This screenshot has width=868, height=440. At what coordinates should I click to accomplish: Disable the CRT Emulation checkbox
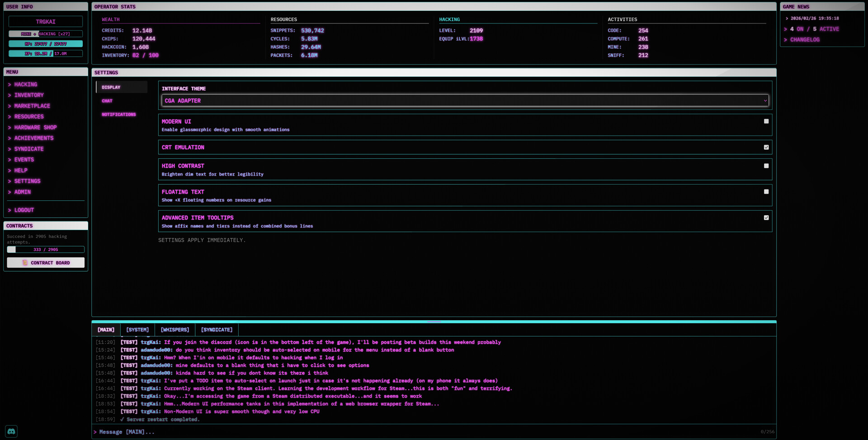click(766, 147)
